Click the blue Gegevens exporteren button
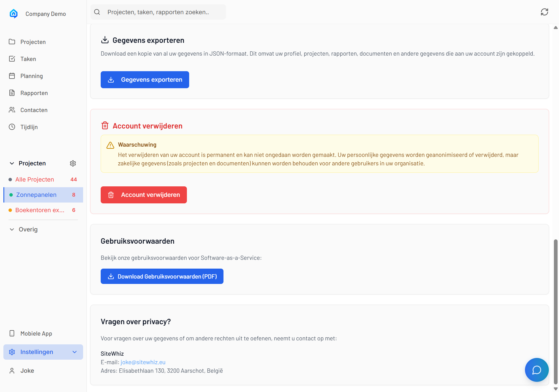Screen dimensions: 559x392 coord(145,80)
